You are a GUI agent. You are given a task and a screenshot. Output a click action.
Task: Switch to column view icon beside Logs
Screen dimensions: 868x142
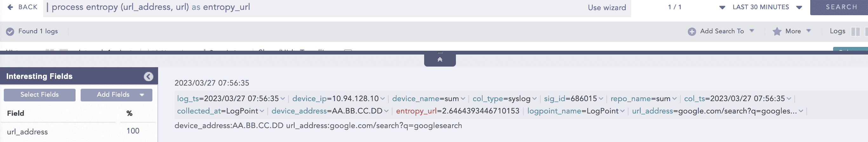click(x=855, y=31)
